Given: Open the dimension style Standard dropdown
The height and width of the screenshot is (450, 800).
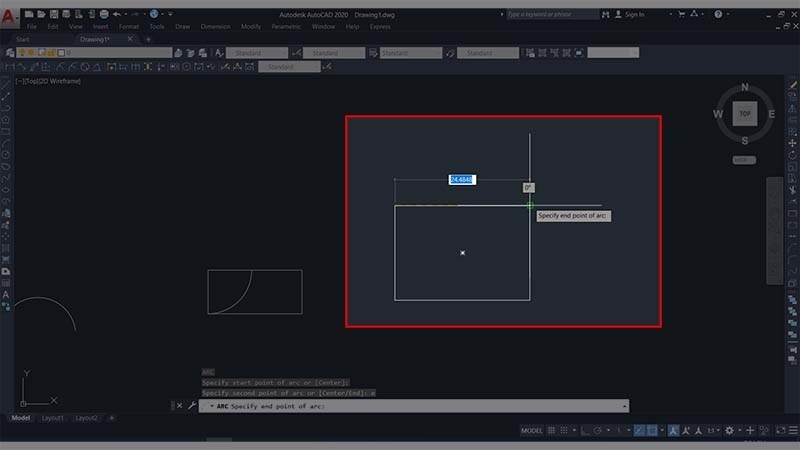Looking at the screenshot, I should coord(334,53).
